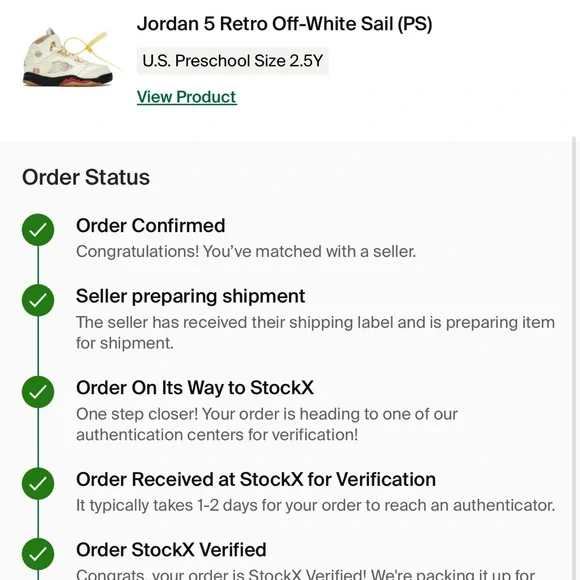The image size is (580, 580).
Task: Open the View Product link
Action: [x=186, y=97]
